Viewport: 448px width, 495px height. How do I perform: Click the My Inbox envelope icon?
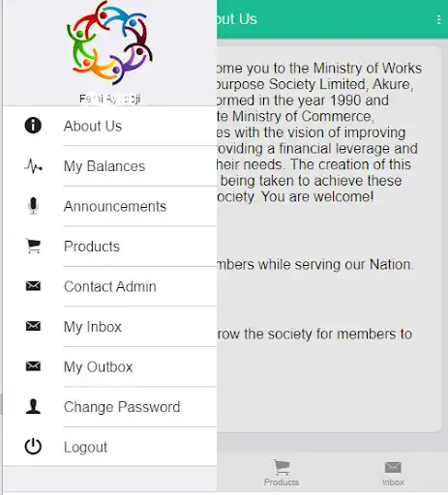pyautogui.click(x=33, y=326)
